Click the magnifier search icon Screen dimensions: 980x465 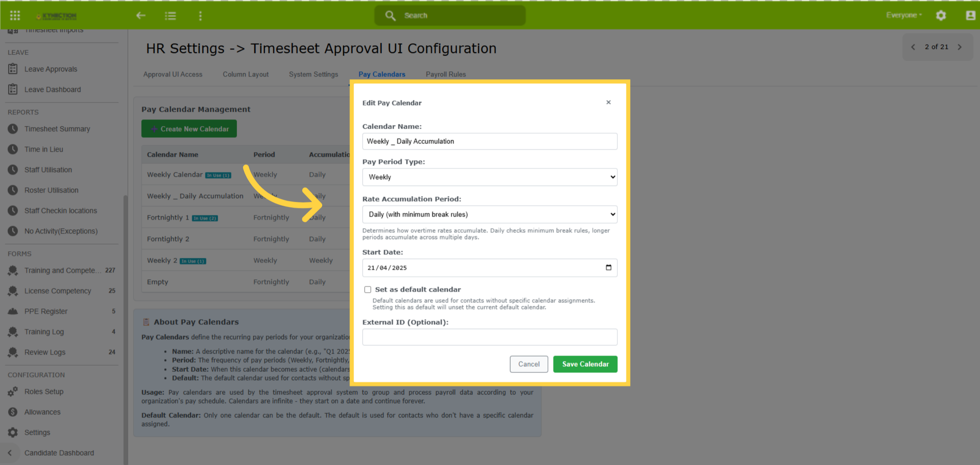click(390, 16)
